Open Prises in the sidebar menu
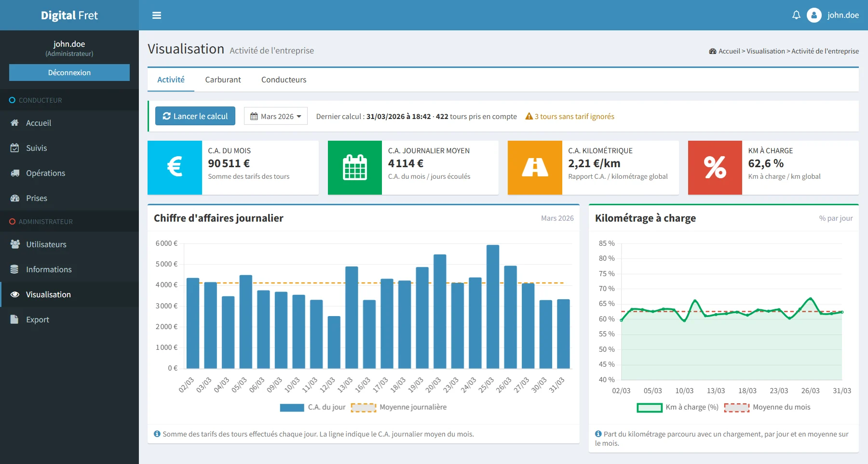Screen dimensions: 868x464 (x=69, y=198)
